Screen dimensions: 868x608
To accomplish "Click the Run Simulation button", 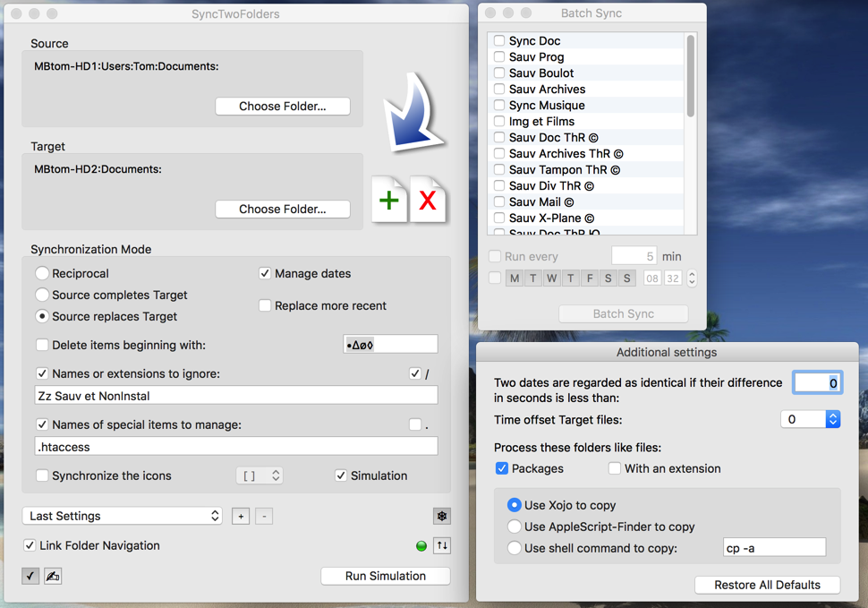I will [385, 576].
